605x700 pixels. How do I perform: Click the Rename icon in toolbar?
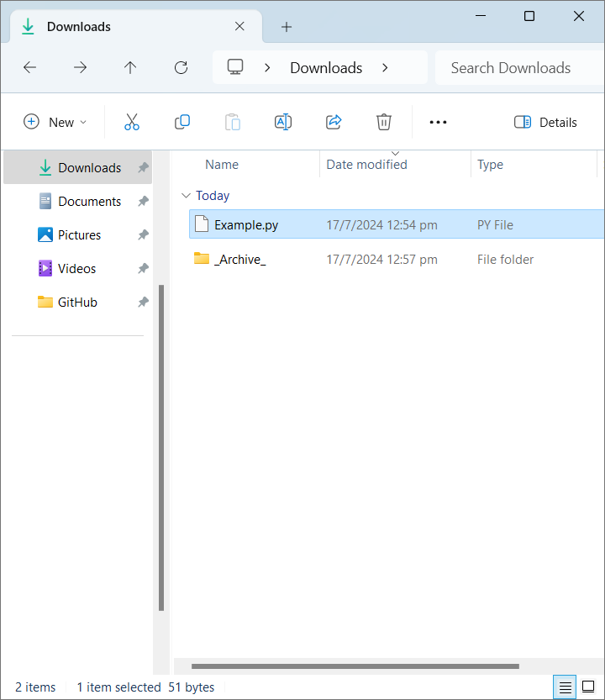[x=283, y=122]
